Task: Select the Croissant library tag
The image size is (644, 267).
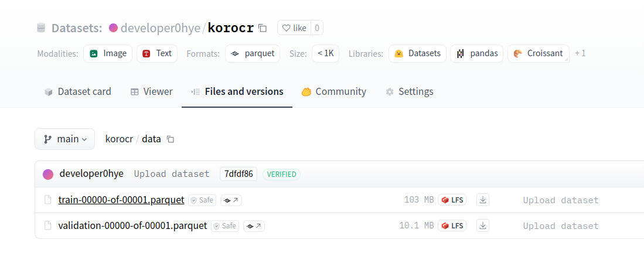Action: [539, 53]
